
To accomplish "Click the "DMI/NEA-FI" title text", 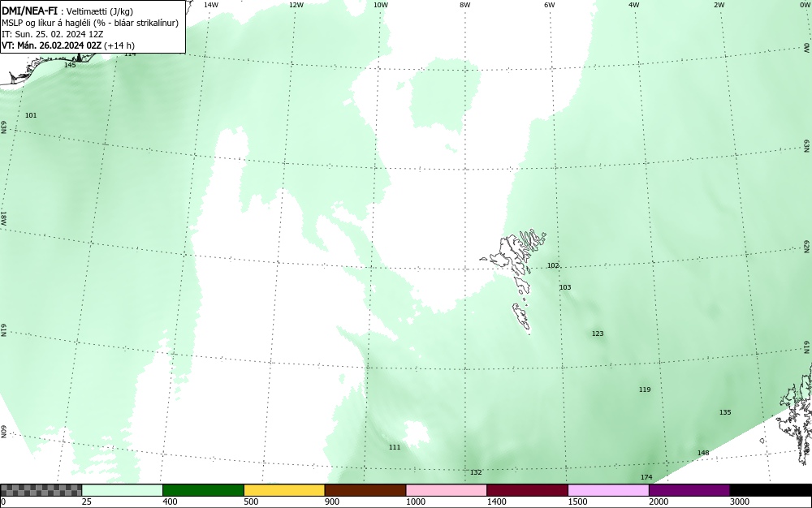I will (x=29, y=11).
